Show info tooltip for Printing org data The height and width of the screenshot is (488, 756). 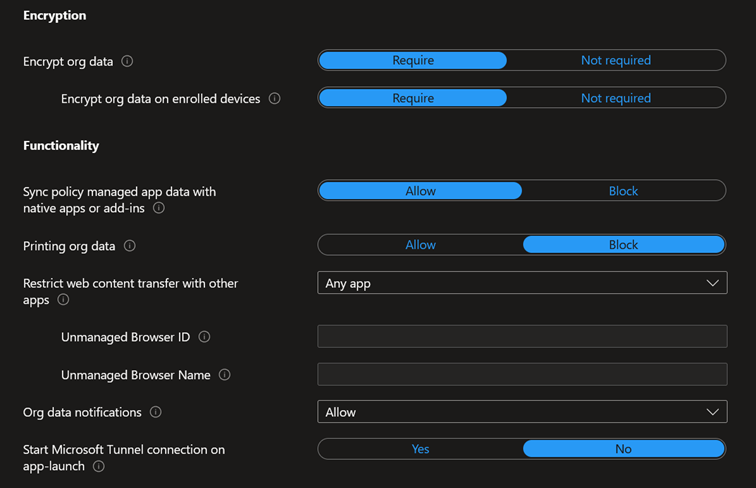(x=130, y=246)
